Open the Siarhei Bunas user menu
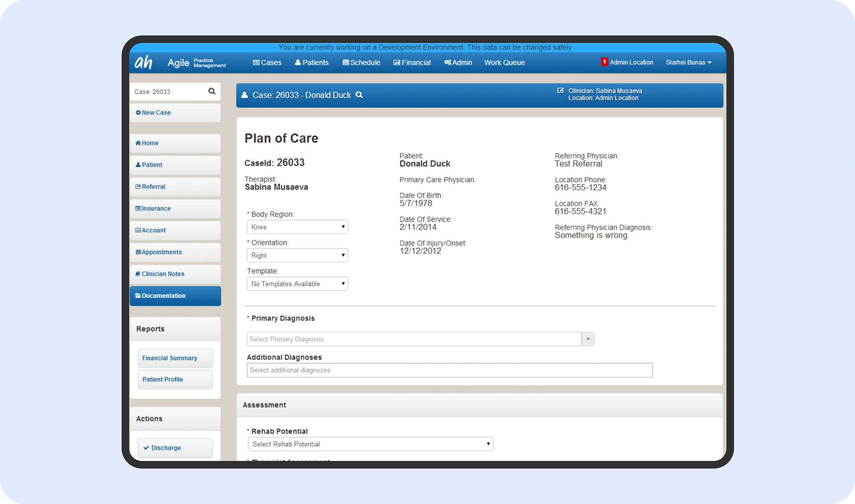Viewport: 855px width, 504px height. tap(688, 62)
